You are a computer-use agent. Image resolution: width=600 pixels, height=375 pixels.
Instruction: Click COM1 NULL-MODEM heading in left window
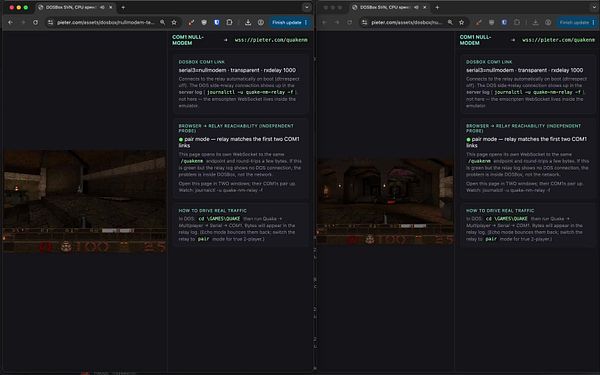coord(188,40)
